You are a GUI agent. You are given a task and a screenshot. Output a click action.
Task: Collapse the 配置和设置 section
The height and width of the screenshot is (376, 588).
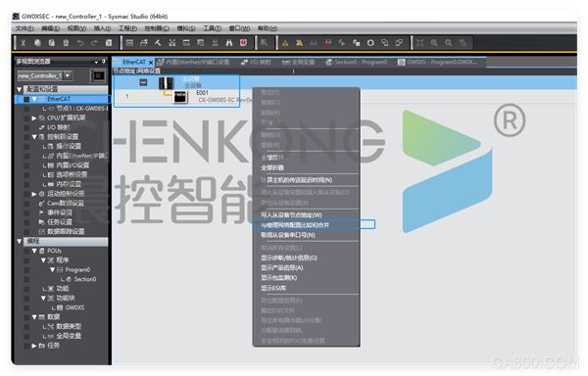pos(20,89)
